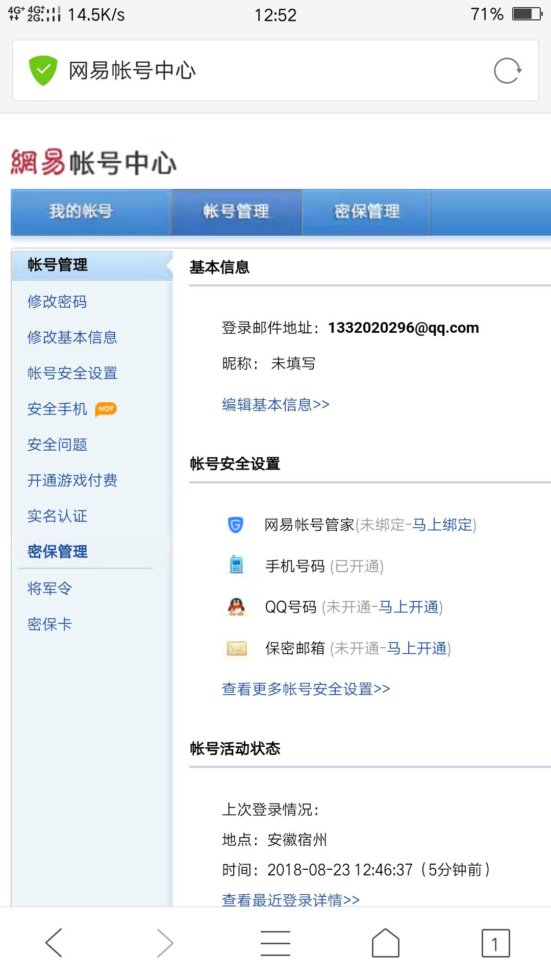This screenshot has width=551, height=980.
Task: Tap the mobile phone icon for 手机号码
Action: [236, 565]
